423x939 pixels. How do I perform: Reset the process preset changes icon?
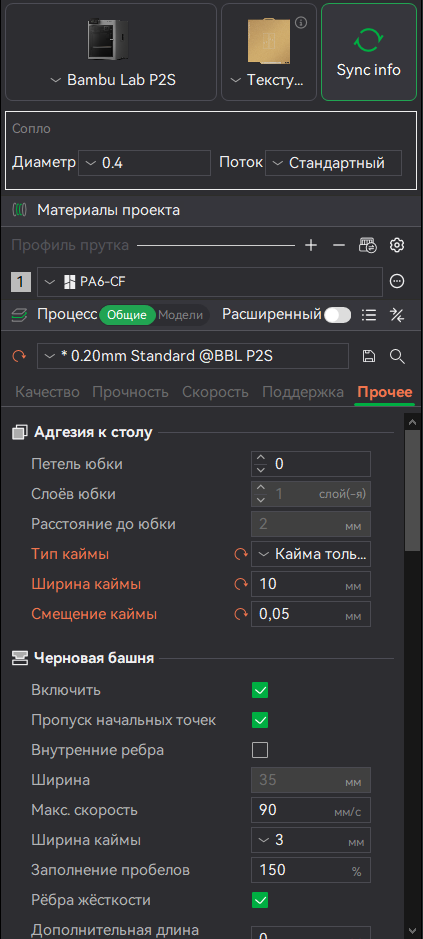pos(20,357)
